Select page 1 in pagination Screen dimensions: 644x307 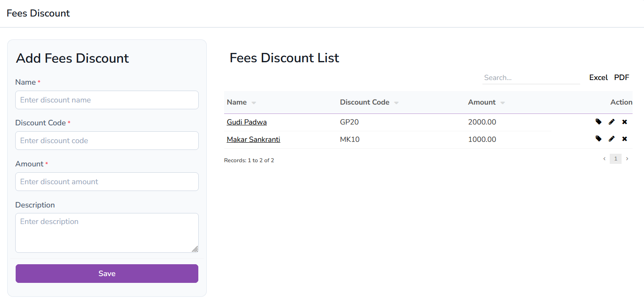pyautogui.click(x=616, y=158)
